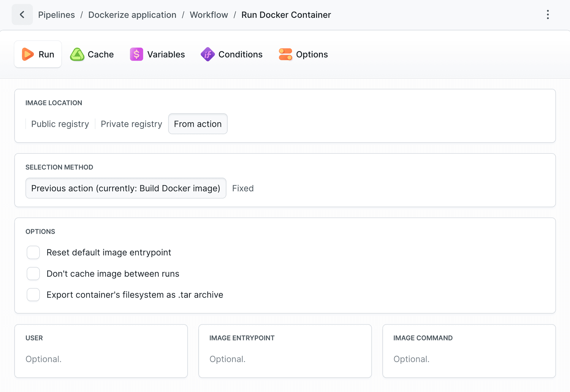The image size is (570, 392).
Task: Click the orange Run play icon
Action: tap(28, 54)
